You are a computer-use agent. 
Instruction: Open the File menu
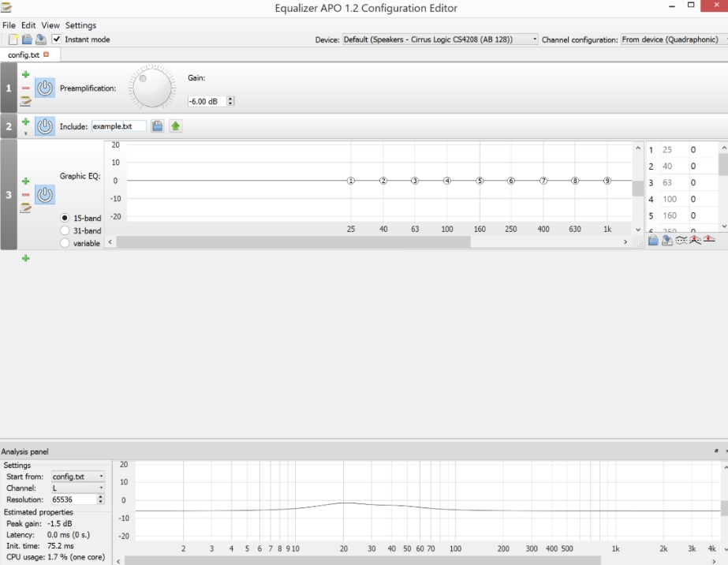point(9,25)
